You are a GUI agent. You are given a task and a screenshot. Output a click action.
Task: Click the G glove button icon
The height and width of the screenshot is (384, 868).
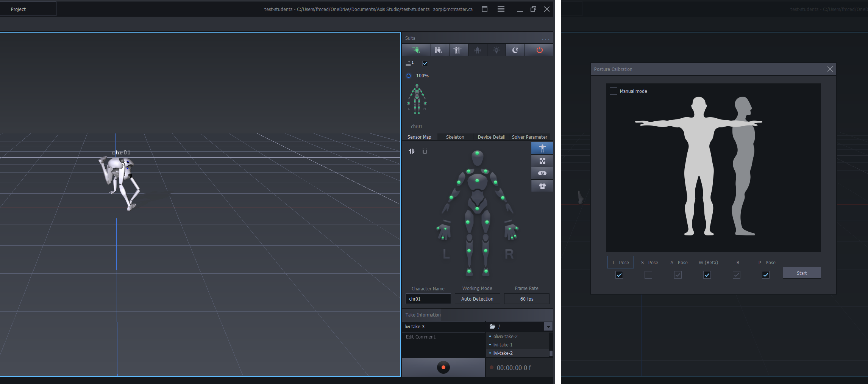point(542,173)
